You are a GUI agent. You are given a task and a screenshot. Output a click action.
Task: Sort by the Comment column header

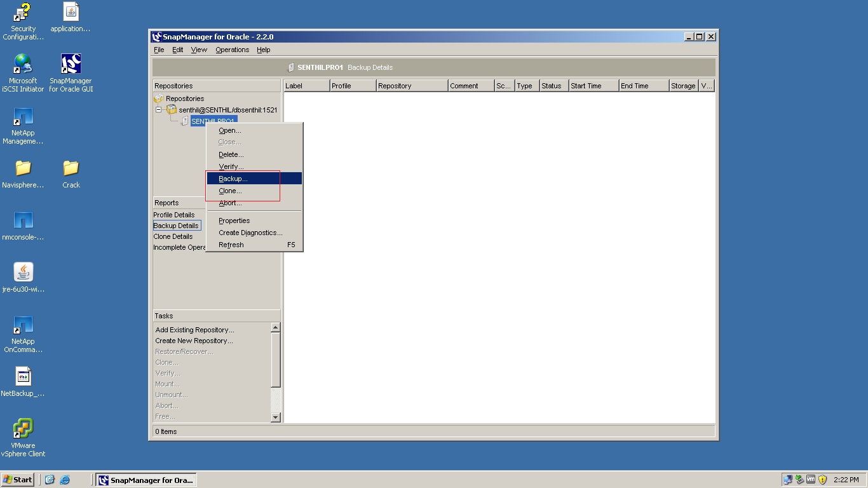pos(471,86)
